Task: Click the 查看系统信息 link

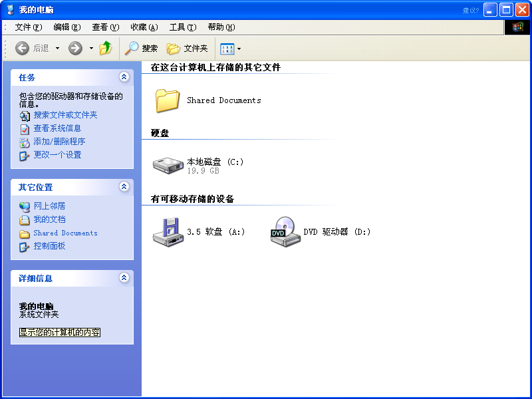Action: (57, 128)
